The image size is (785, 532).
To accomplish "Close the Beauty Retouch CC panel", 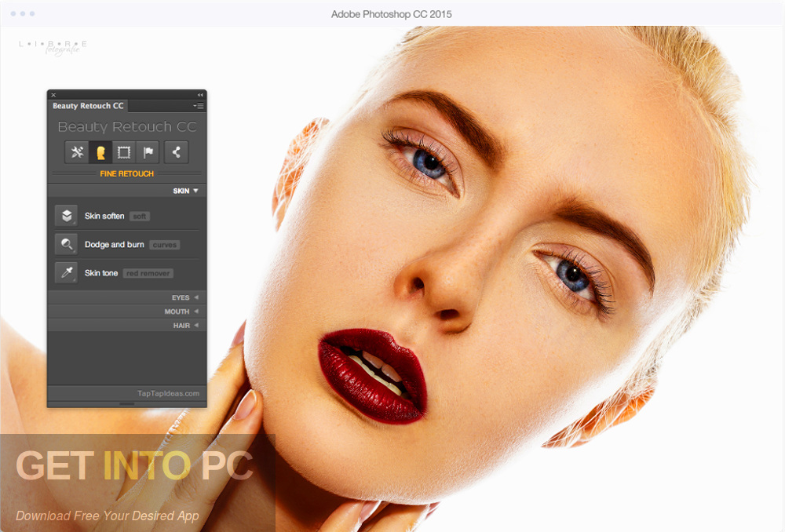I will [53, 95].
